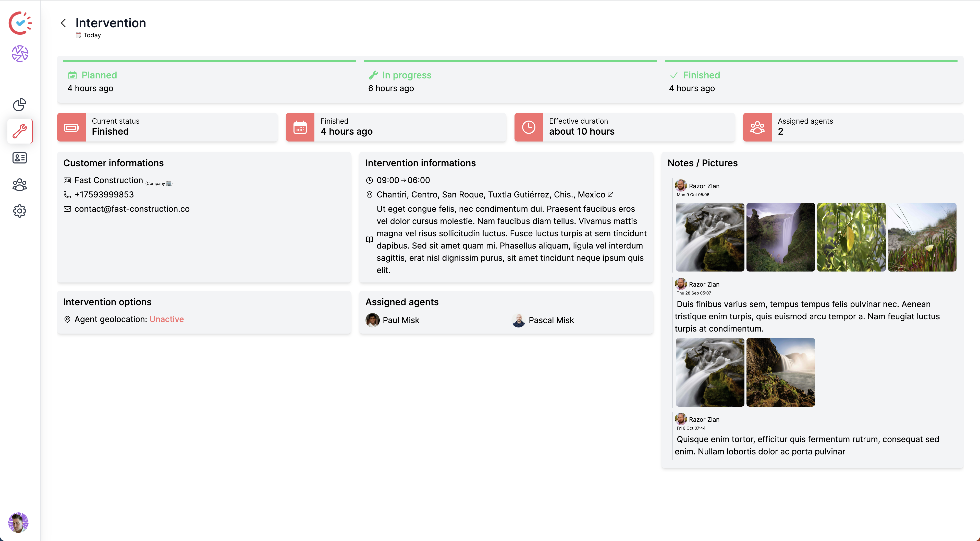Screen dimensions: 980x541
Task: Click Pascal Misk's avatar photo
Action: tap(519, 320)
